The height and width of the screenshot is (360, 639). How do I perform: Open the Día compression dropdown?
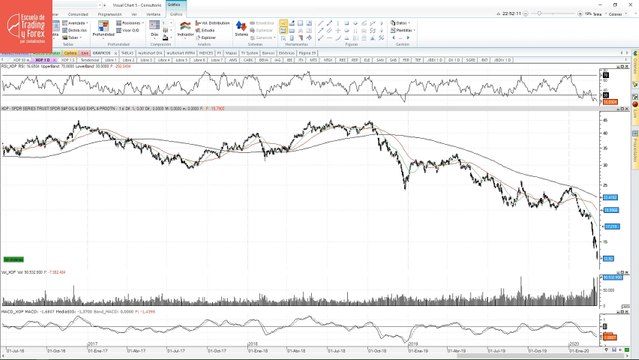154,29
